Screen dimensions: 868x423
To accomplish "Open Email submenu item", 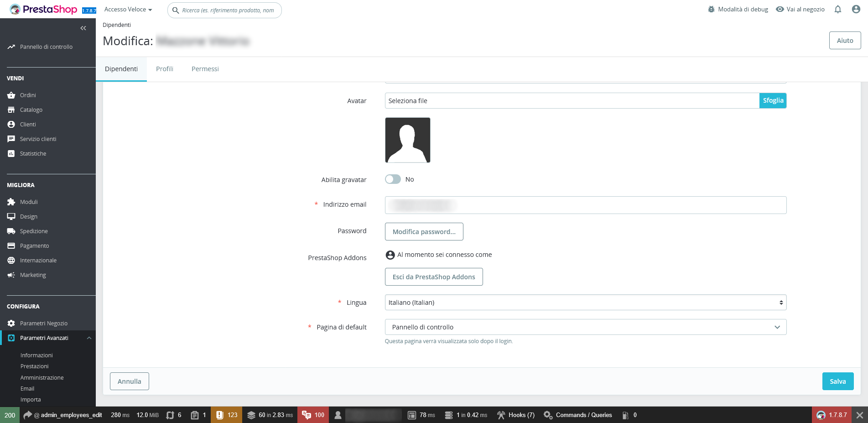I will (27, 388).
